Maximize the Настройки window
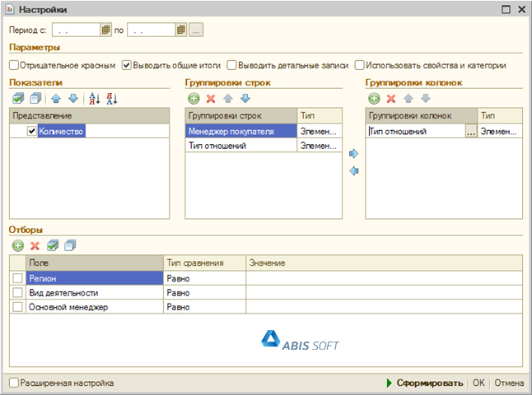This screenshot has height=395, width=532. coord(506,9)
